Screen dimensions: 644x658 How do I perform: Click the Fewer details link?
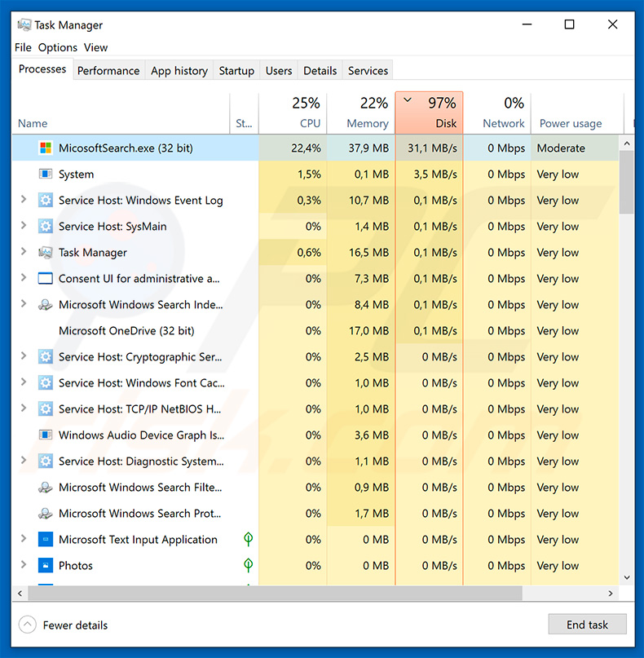75,625
